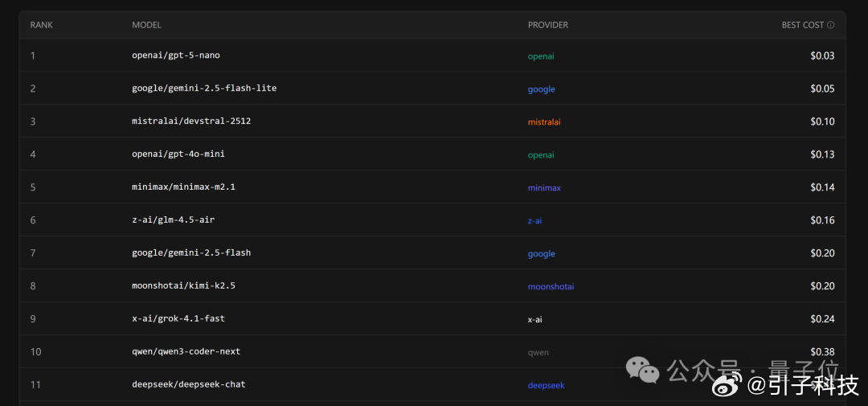
Task: Click the $0.14 cost value
Action: point(823,187)
